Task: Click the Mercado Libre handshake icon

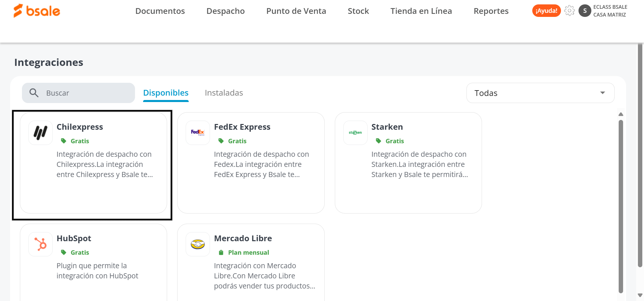Action: point(198,244)
